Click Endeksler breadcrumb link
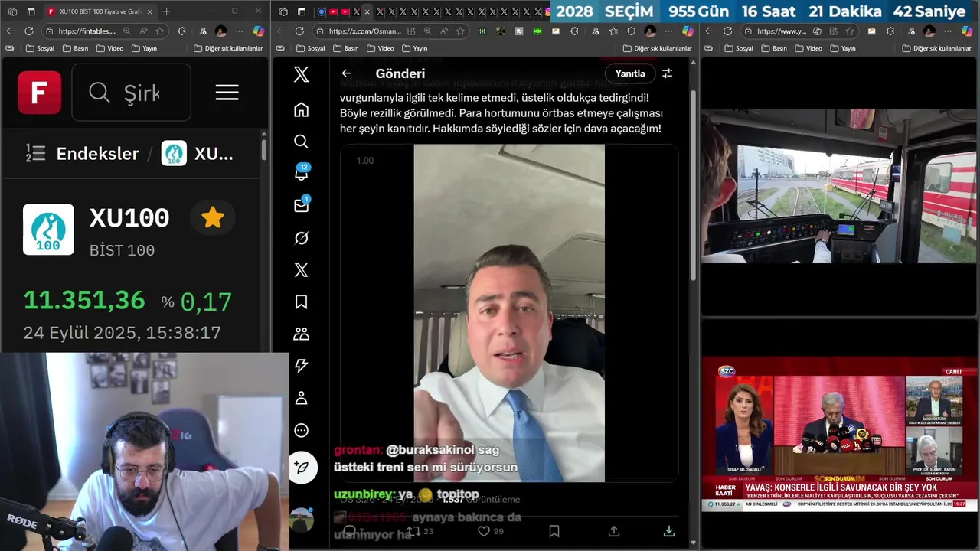Image resolution: width=980 pixels, height=551 pixels. [x=97, y=154]
